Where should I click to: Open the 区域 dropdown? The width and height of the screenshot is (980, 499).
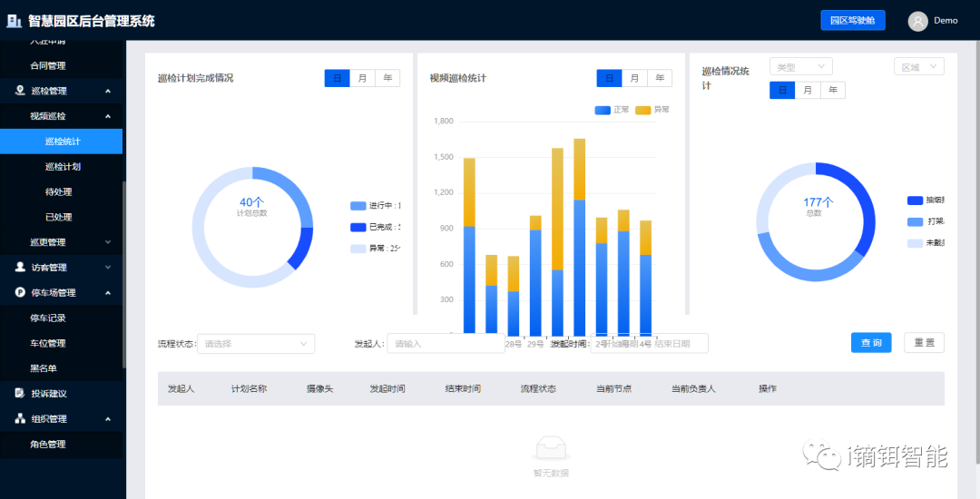pos(918,67)
